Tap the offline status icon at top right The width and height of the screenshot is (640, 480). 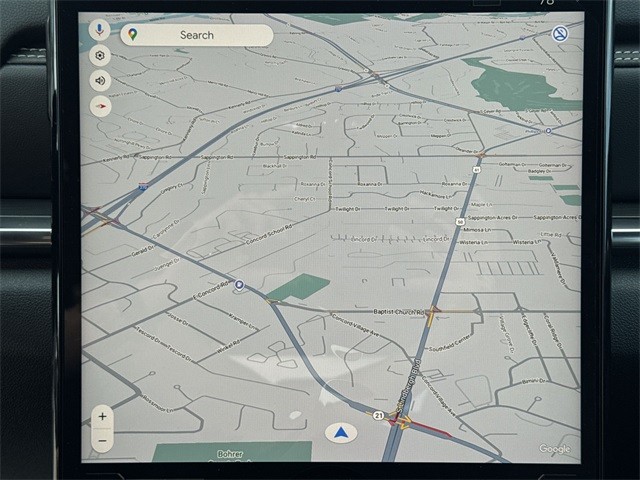coord(560,34)
